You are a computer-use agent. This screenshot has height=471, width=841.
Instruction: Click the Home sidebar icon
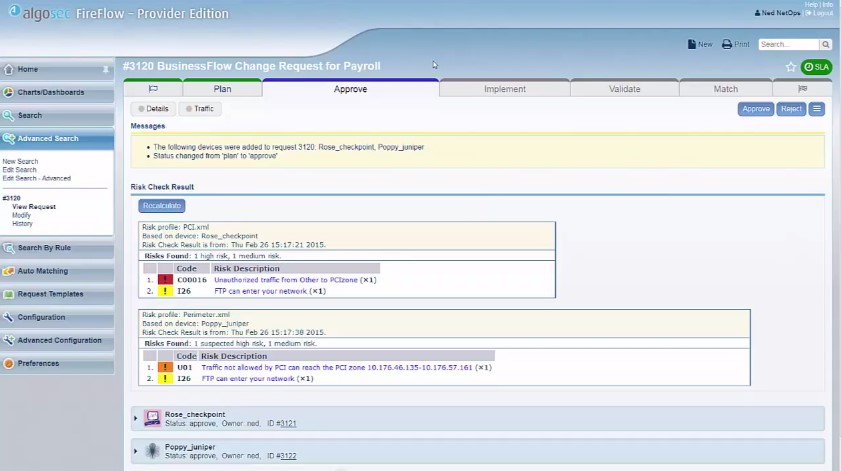(x=9, y=69)
